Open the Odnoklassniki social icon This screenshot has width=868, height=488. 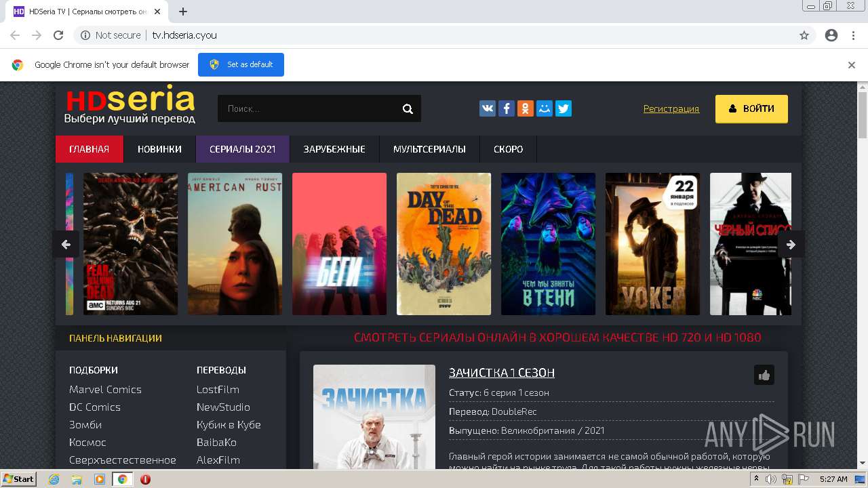(526, 108)
